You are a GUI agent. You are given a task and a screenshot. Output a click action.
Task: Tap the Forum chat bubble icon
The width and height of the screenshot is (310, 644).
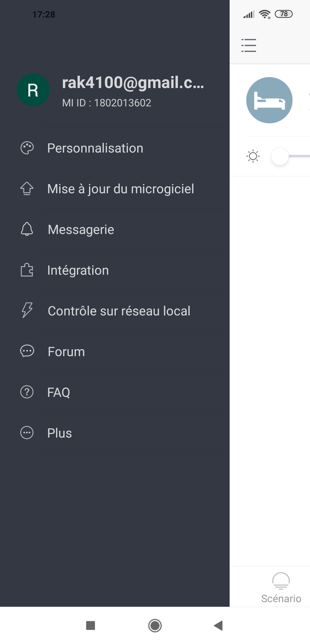27,351
